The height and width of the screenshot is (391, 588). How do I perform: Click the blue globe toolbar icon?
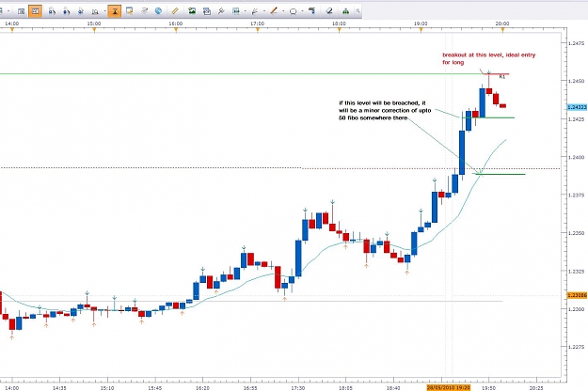coord(159,11)
